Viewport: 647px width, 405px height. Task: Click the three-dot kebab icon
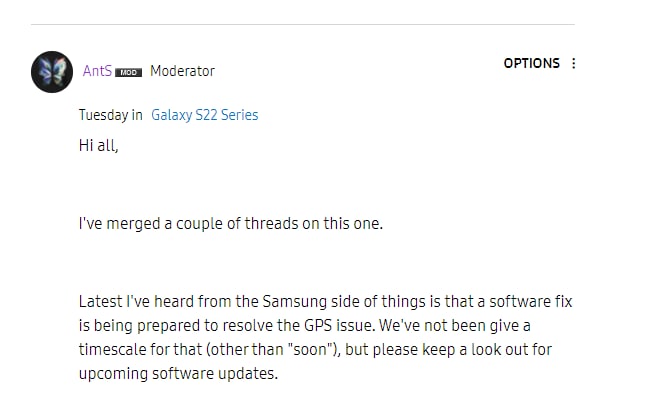[x=573, y=63]
